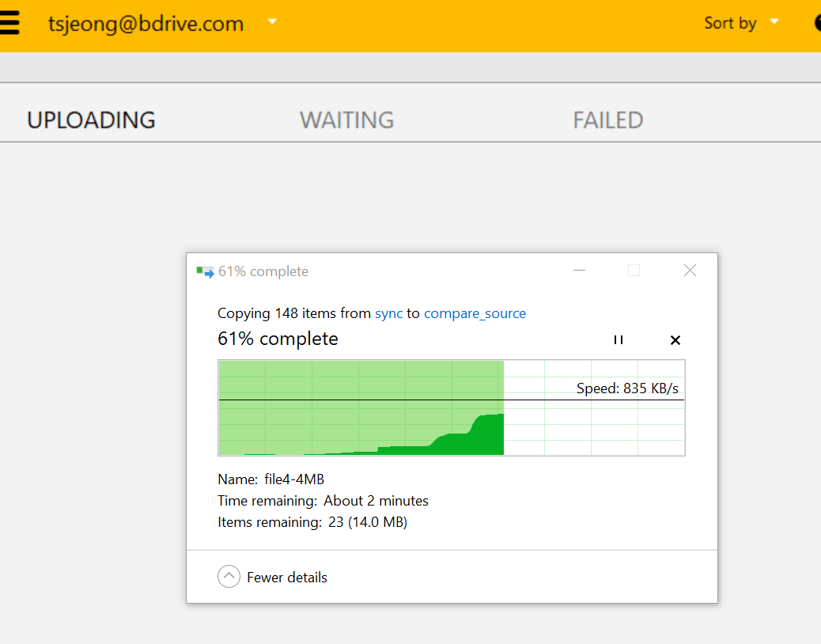The width and height of the screenshot is (821, 644).
Task: Switch to the UPLOADING tab
Action: click(x=91, y=120)
